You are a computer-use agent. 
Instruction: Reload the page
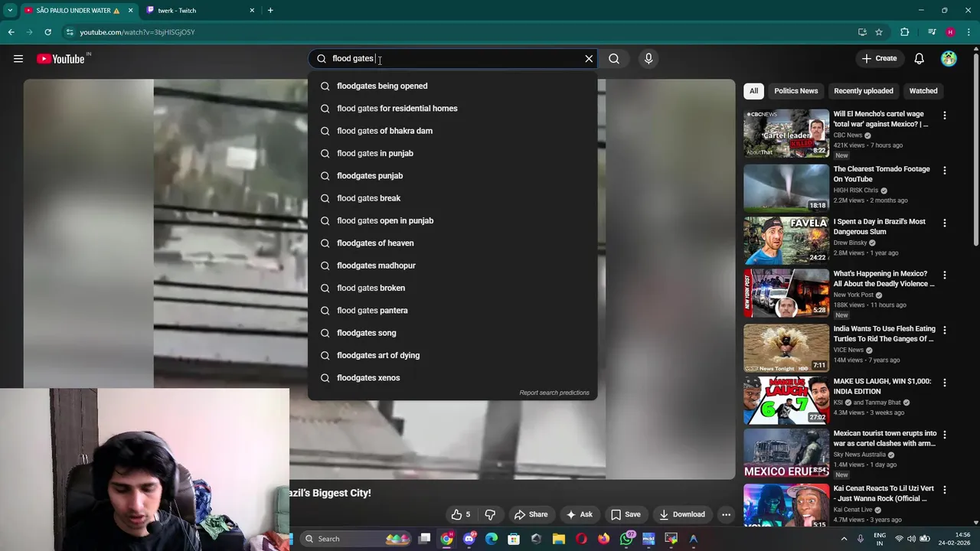point(47,32)
